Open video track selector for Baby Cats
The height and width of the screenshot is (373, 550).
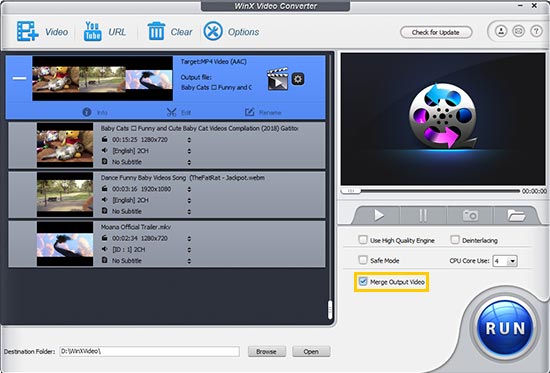click(x=189, y=140)
